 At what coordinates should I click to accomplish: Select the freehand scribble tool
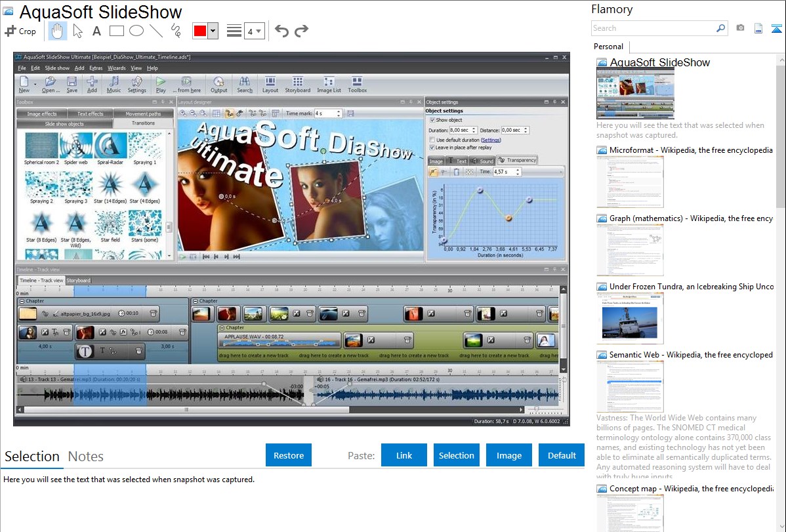coord(175,31)
